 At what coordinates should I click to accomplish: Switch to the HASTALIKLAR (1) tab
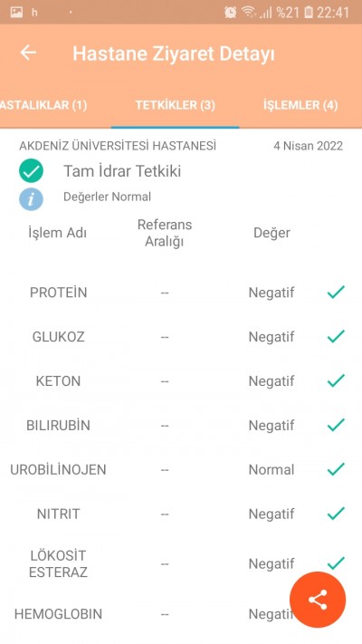click(x=43, y=105)
